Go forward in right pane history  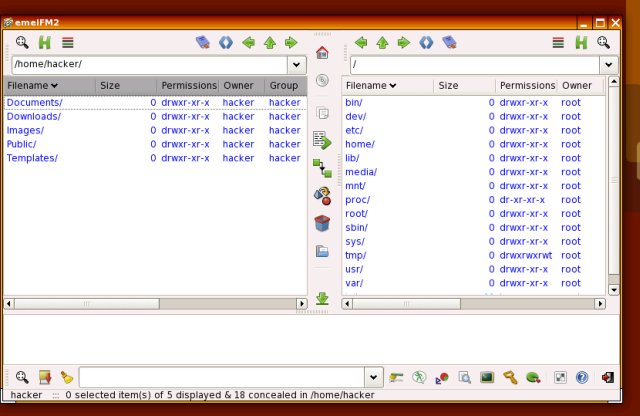(404, 42)
